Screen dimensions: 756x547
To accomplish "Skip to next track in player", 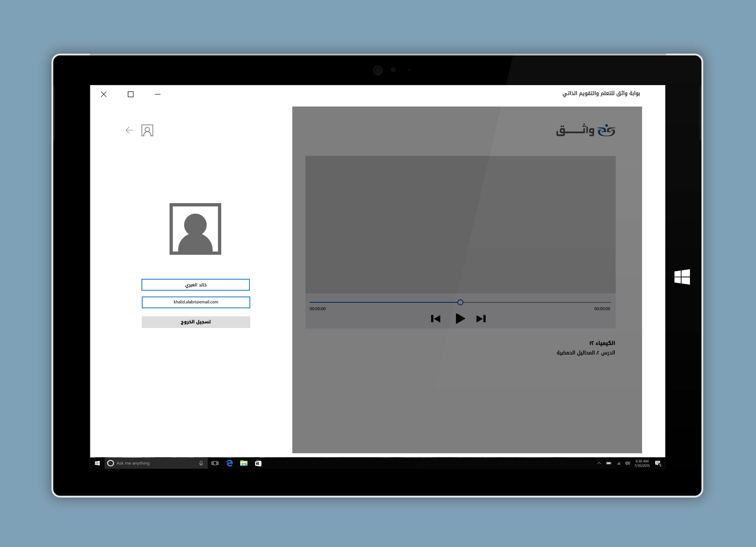I will pos(481,319).
